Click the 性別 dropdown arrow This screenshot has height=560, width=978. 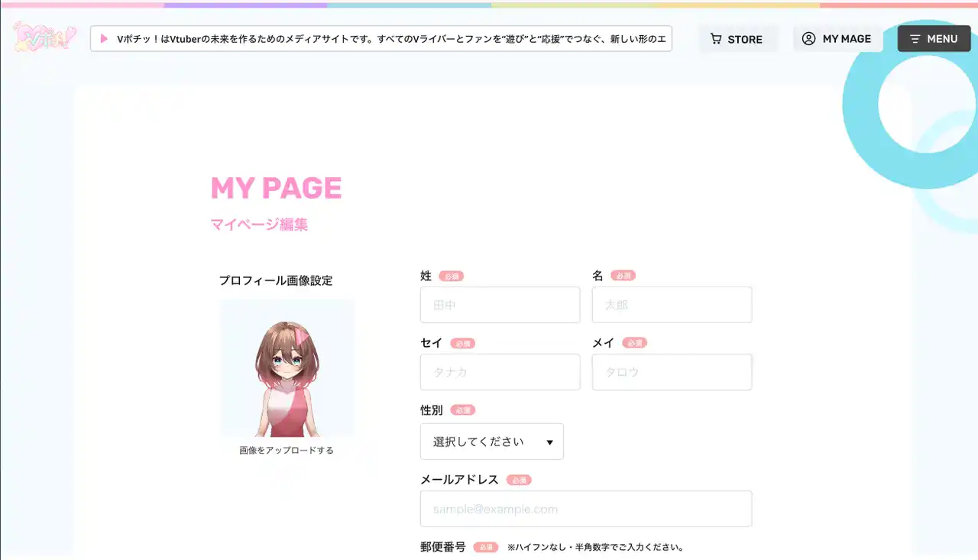click(x=549, y=442)
